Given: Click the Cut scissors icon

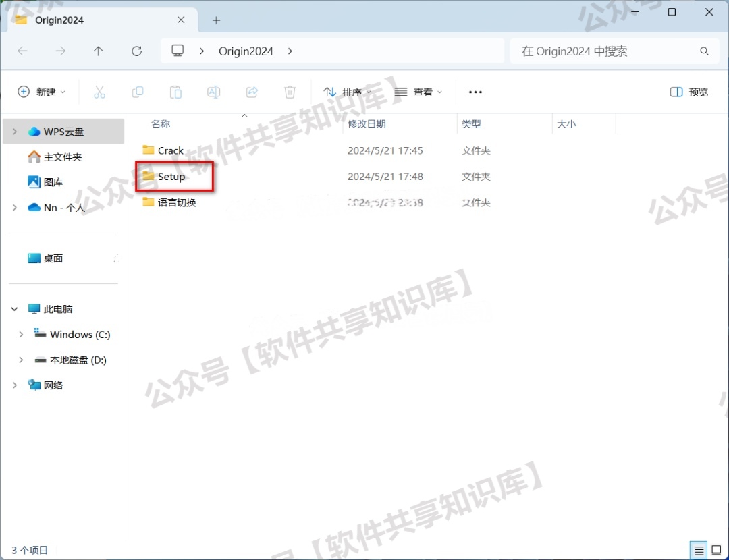Looking at the screenshot, I should coord(99,92).
